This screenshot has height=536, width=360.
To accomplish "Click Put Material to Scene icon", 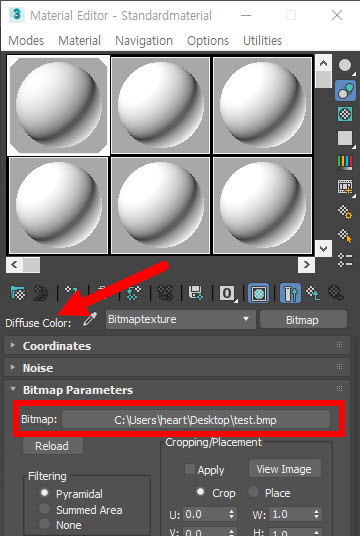I will (41, 293).
